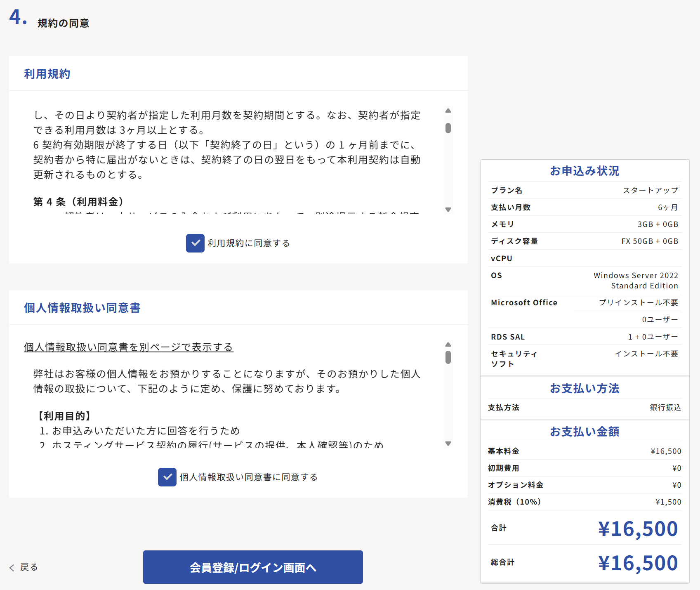Click the 第４条（利用料金）heading in the terms
The width and height of the screenshot is (700, 590).
pos(78,202)
